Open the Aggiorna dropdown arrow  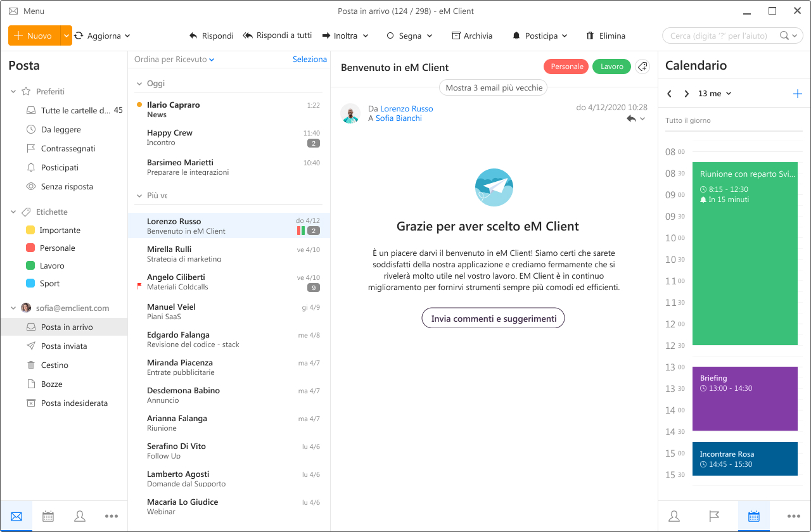pos(127,36)
